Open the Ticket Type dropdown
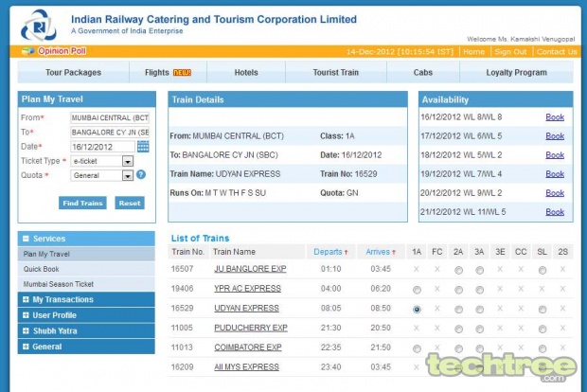Screen dimensions: 587x392 click(x=128, y=161)
